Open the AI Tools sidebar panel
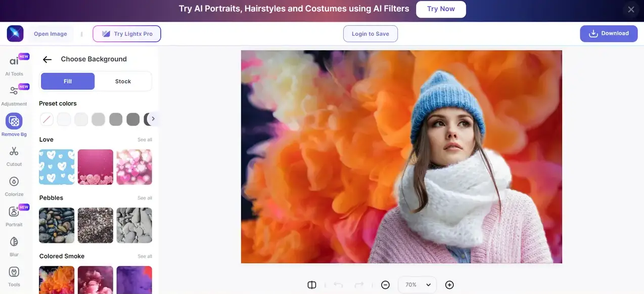 pyautogui.click(x=14, y=65)
